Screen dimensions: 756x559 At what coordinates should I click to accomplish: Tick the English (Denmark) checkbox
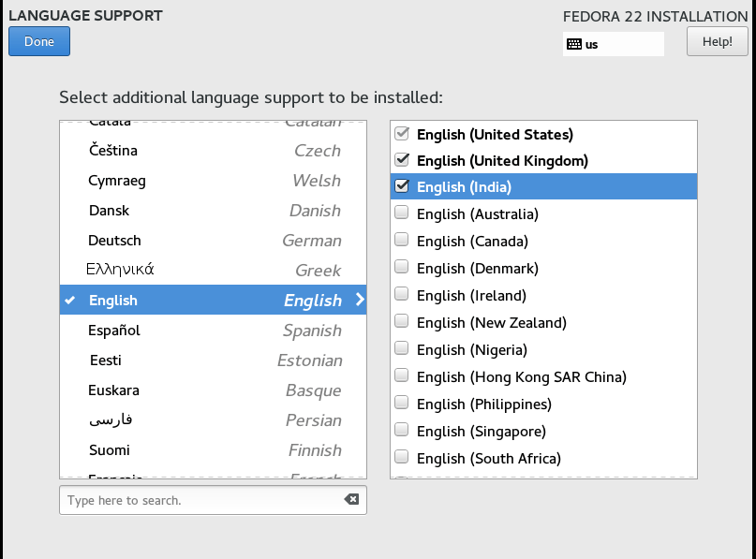coord(402,267)
